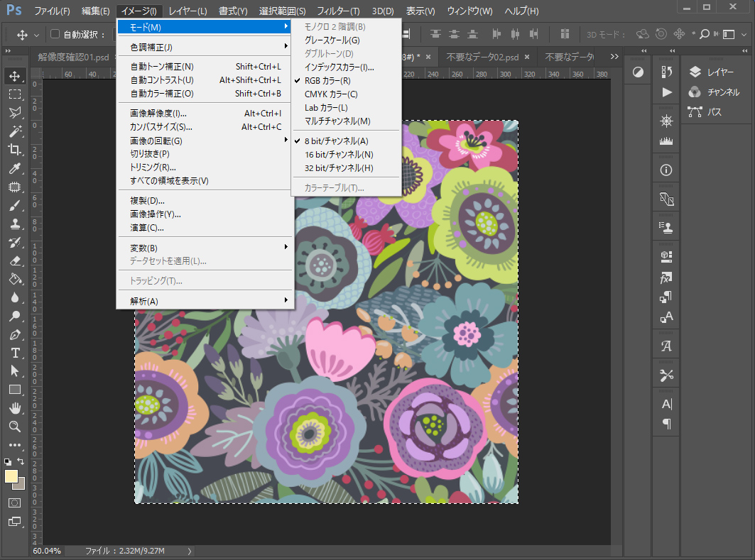
Task: Expand the toolbar with top-left double arrow
Action: click(x=9, y=50)
